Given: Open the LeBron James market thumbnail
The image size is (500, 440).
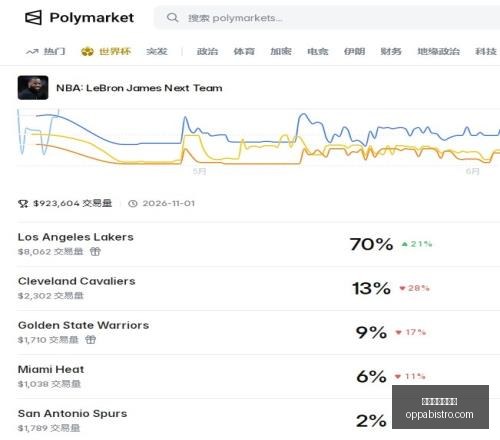Looking at the screenshot, I should point(33,88).
